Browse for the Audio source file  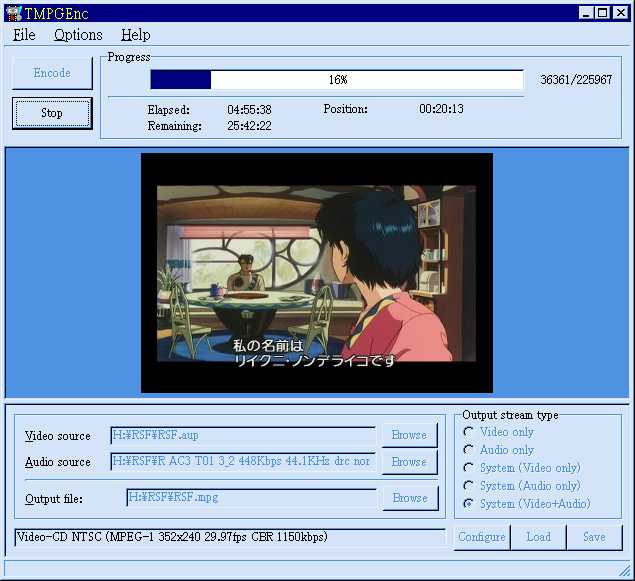point(408,461)
